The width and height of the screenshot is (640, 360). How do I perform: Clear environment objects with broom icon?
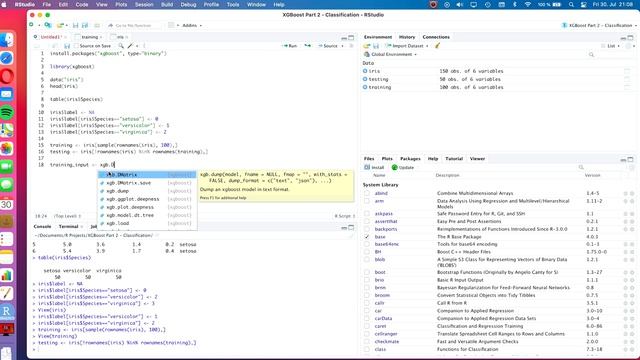438,46
